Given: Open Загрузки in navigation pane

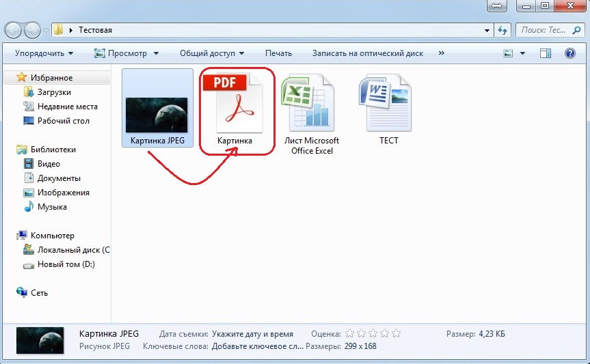Looking at the screenshot, I should [54, 92].
